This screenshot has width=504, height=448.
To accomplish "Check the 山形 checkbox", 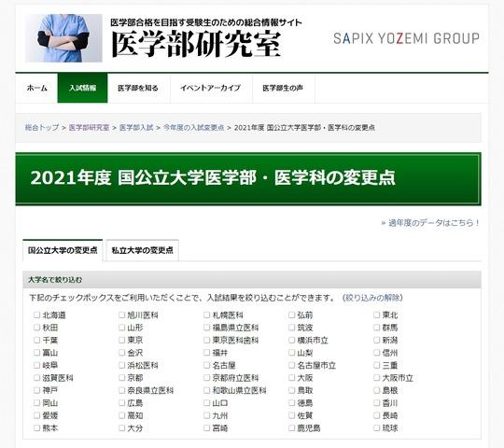I will click(x=121, y=328).
